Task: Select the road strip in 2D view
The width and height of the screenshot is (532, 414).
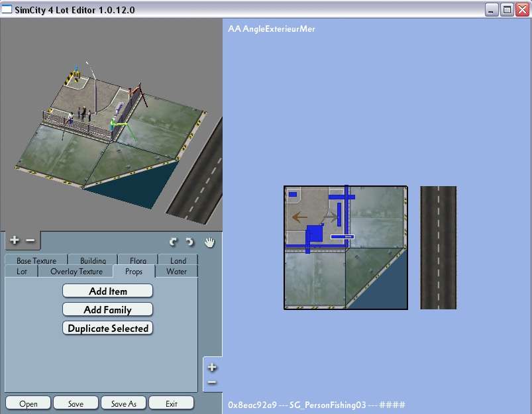Action: coord(439,247)
